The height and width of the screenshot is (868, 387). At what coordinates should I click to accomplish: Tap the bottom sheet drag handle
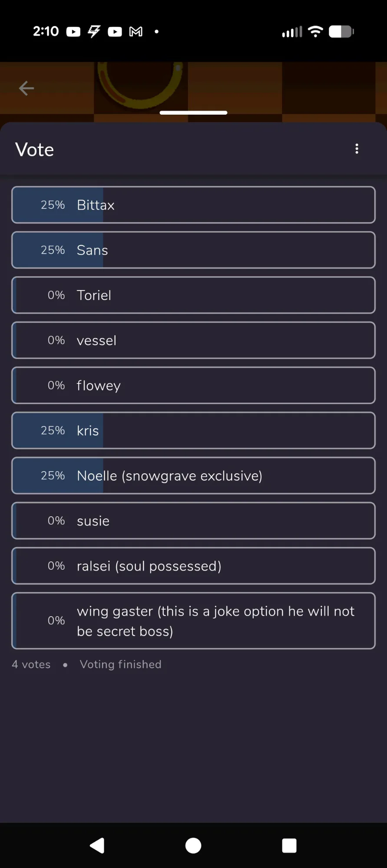click(193, 113)
